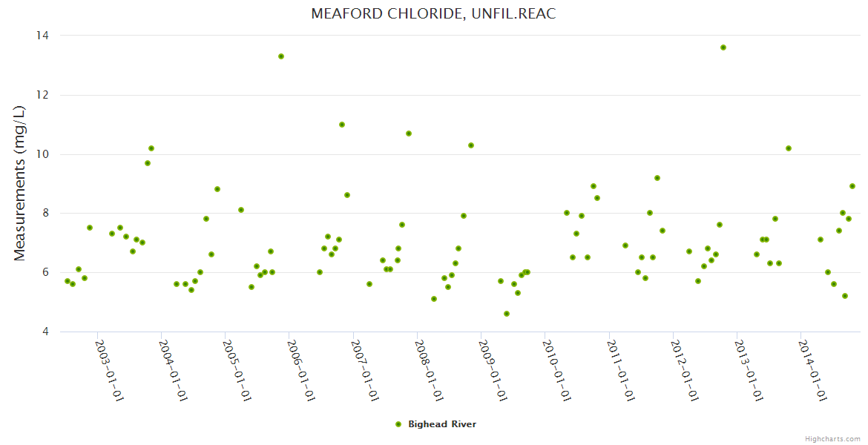868x445 pixels.
Task: Click the y-axis label 14
Action: pos(43,36)
